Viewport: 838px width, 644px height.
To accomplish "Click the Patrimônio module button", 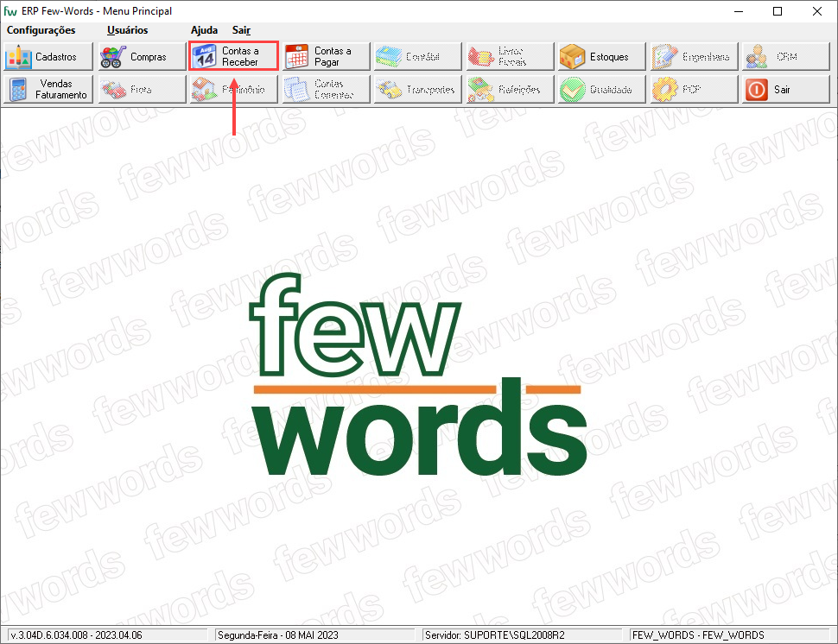I will pos(233,89).
